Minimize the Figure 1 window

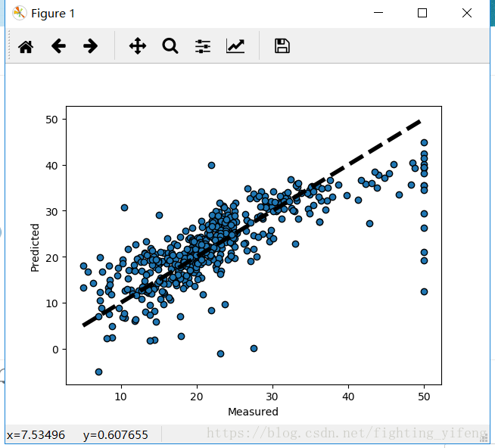(x=378, y=13)
